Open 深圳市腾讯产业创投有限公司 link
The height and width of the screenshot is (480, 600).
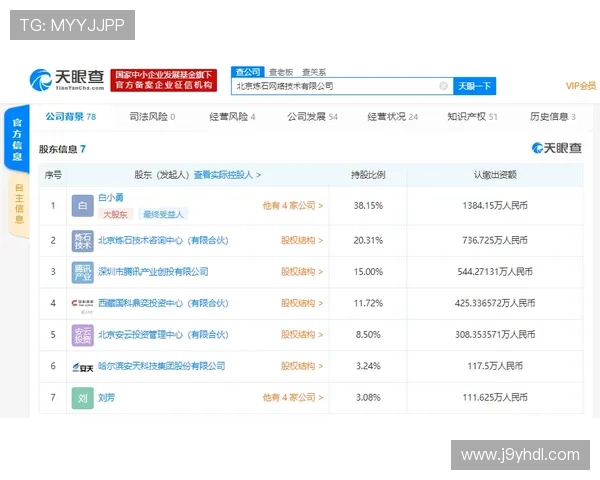click(x=153, y=272)
